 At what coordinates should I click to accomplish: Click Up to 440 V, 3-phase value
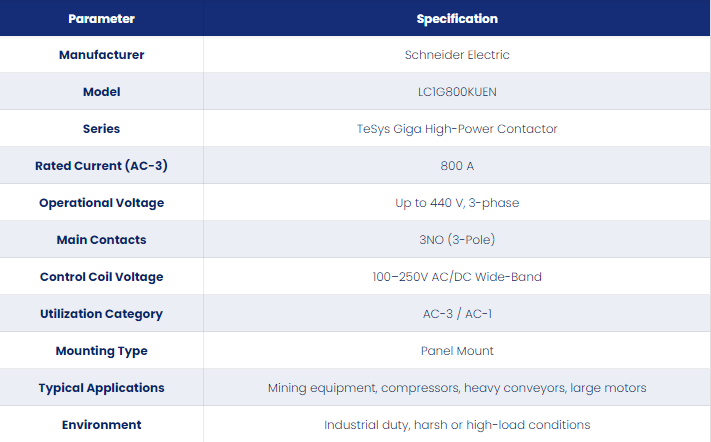click(x=457, y=203)
